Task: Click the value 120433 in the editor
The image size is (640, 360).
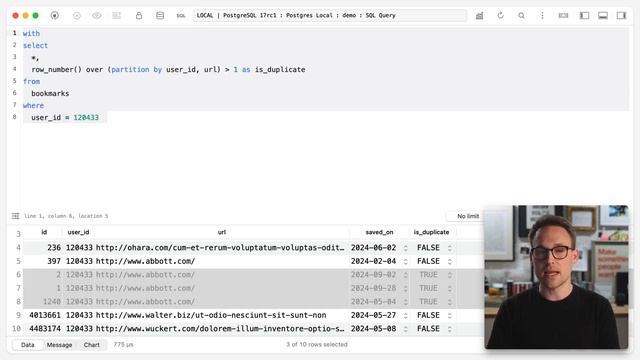Action: point(86,118)
